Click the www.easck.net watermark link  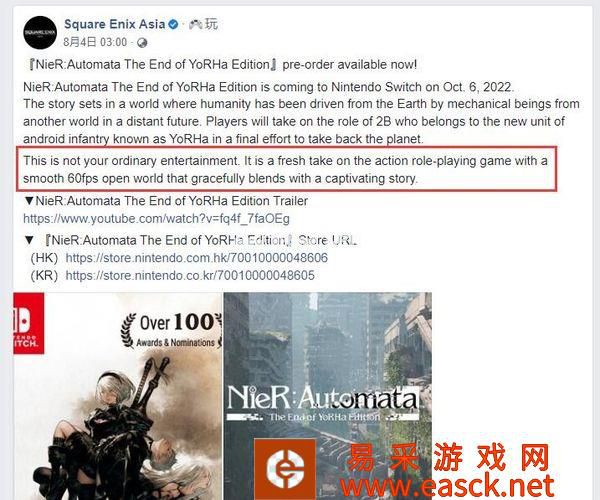point(448,486)
